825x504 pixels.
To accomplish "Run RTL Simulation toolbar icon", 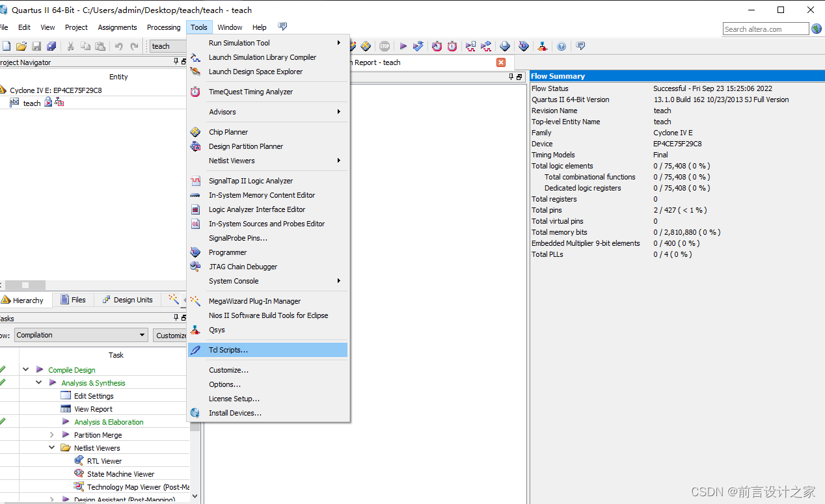I will click(471, 46).
